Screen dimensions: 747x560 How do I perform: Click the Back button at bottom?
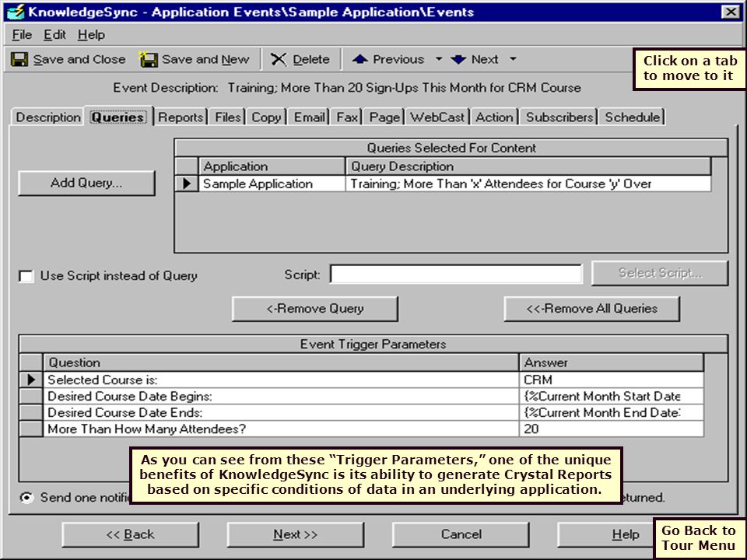point(131,535)
